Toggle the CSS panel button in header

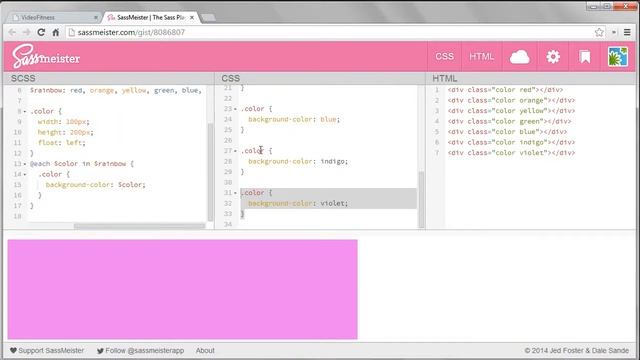pyautogui.click(x=444, y=57)
